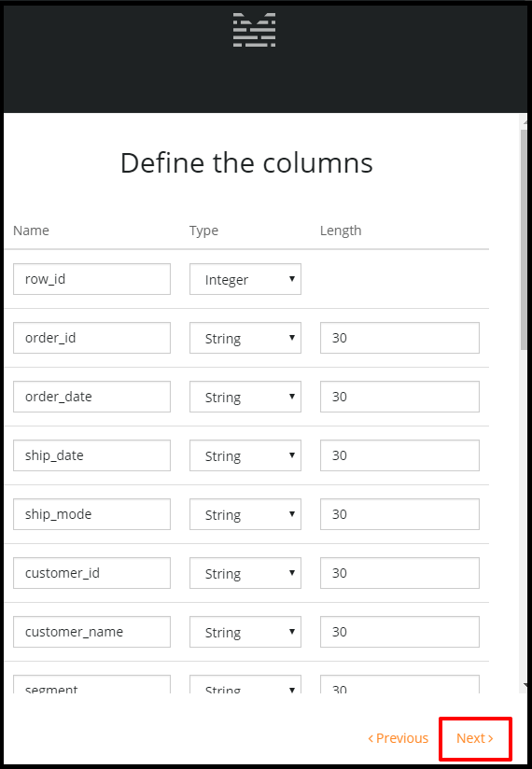Open the ship_mode Type dropdown
The image size is (532, 769).
click(x=245, y=514)
